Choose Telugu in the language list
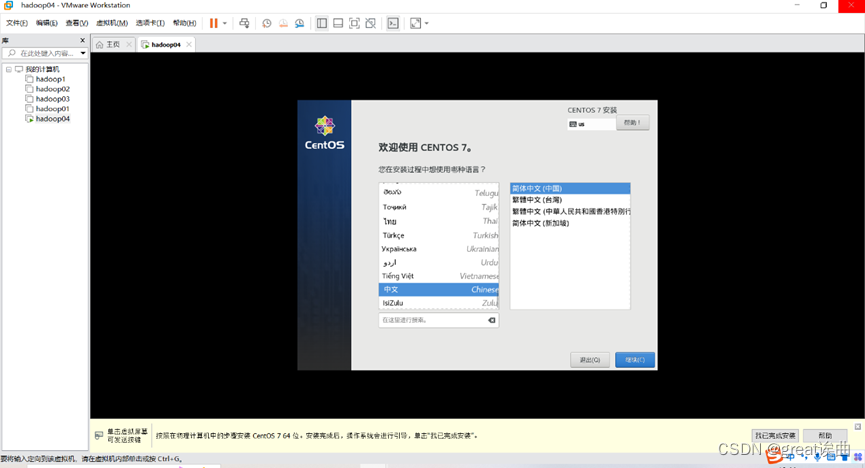The image size is (865, 468). [x=439, y=192]
